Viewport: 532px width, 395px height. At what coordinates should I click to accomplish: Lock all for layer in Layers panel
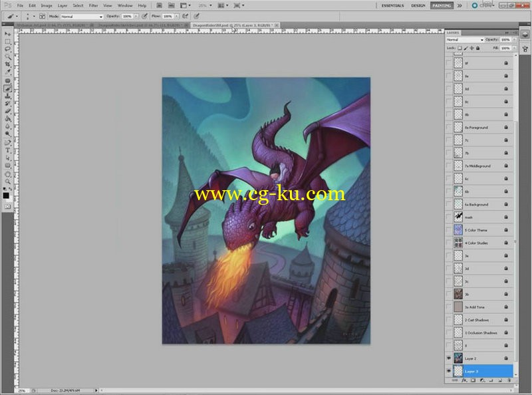coord(477,48)
